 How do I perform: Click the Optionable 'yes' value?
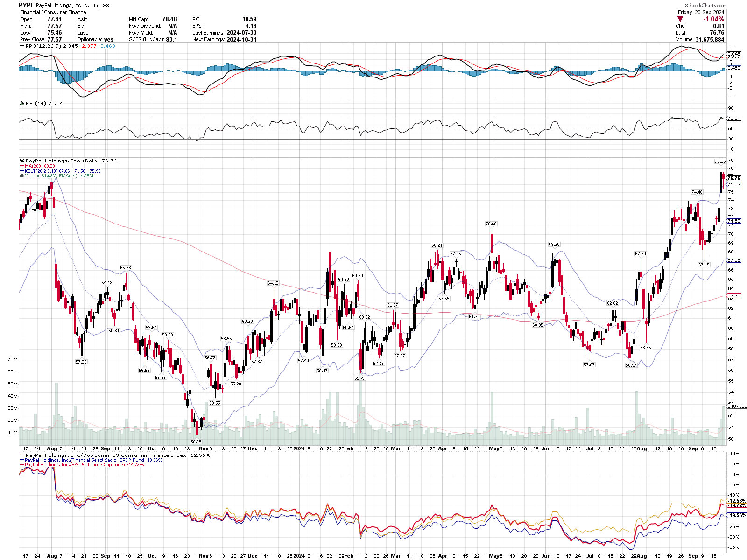tap(109, 40)
